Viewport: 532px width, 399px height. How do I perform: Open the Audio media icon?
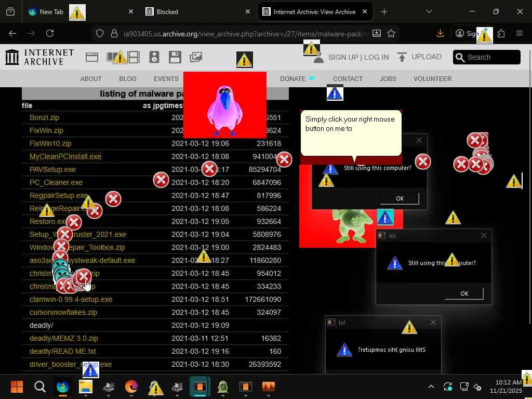coord(154,57)
